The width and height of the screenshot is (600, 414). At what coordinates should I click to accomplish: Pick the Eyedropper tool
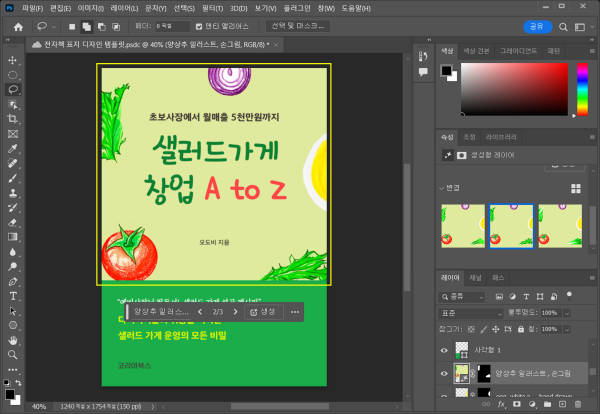(13, 147)
